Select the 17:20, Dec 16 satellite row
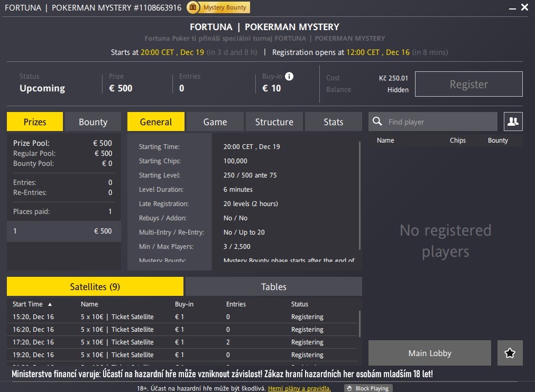Image resolution: width=535 pixels, height=392 pixels. pos(182,342)
